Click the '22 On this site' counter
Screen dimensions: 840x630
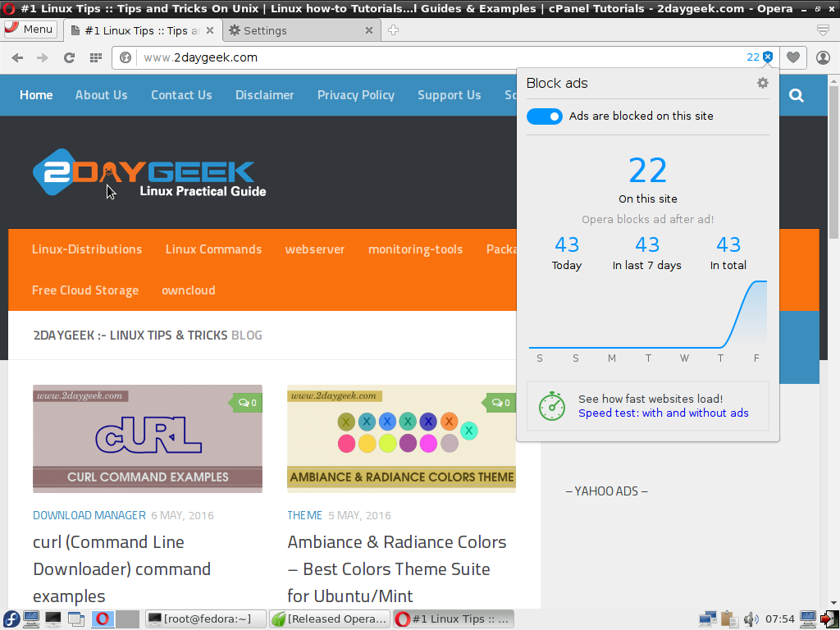pos(648,180)
